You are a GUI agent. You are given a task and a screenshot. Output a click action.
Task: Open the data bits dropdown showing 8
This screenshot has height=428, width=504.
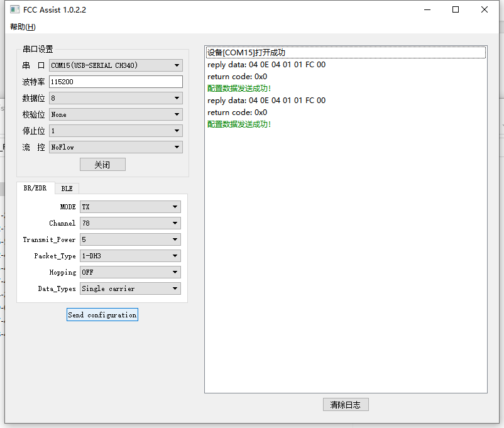tap(116, 98)
